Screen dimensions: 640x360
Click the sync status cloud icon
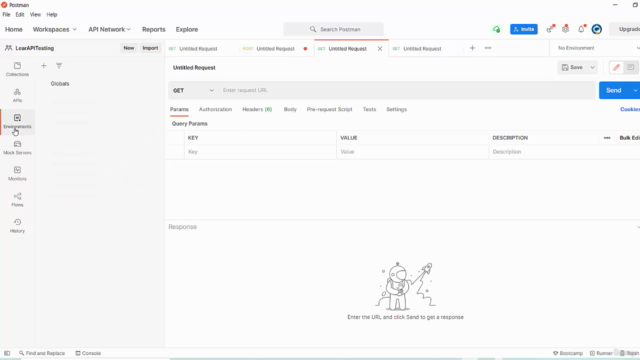pyautogui.click(x=496, y=29)
